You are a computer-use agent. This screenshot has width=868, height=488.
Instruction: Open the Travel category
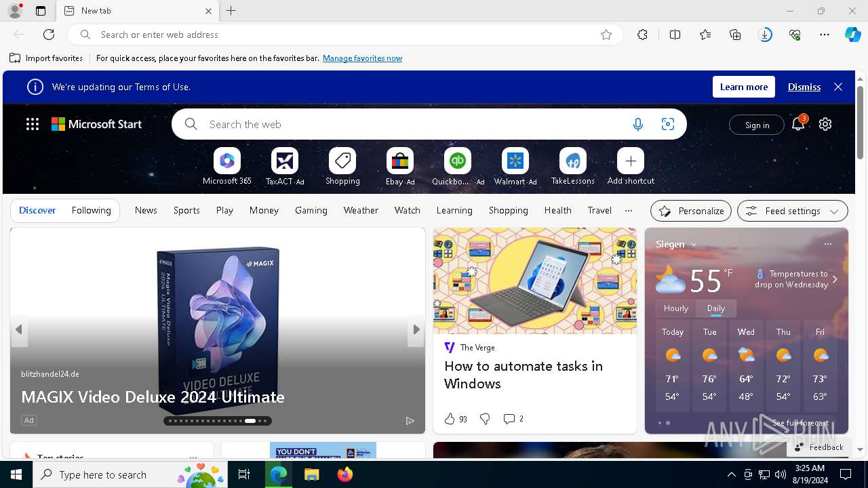(599, 211)
